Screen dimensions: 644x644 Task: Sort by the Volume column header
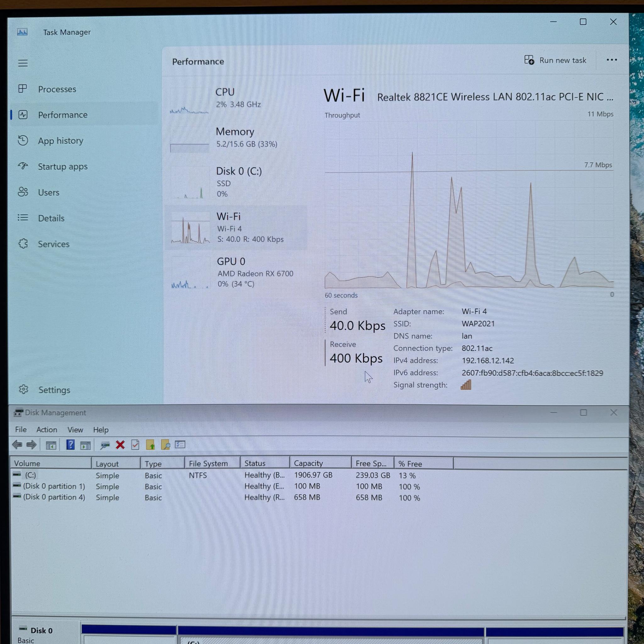(51, 463)
